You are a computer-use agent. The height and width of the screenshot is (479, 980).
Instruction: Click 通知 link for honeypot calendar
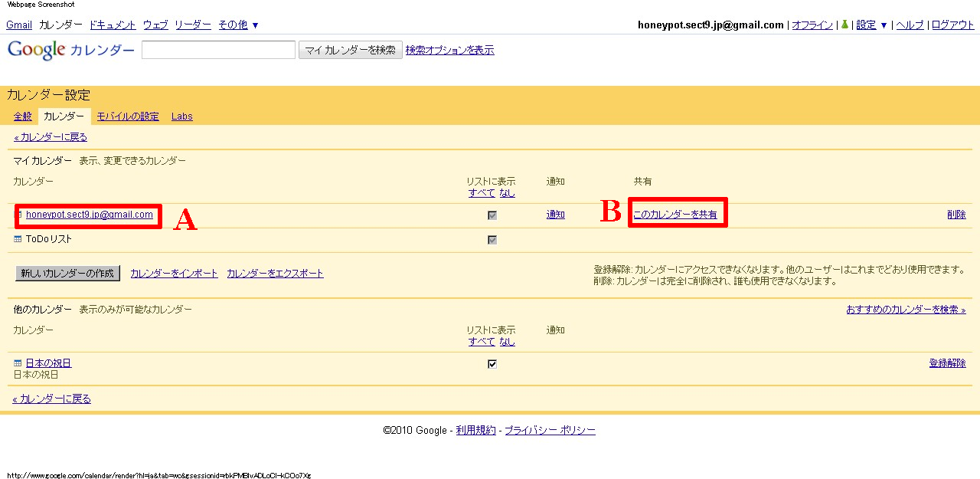pos(556,215)
